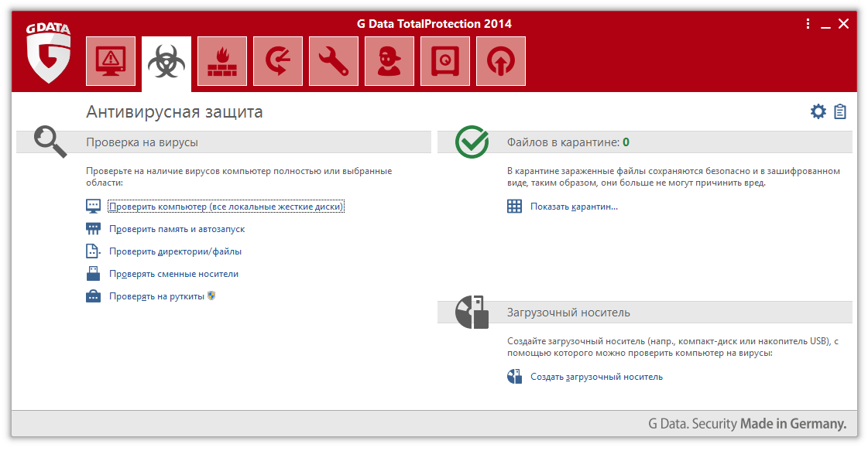
Task: Open the three-dot title bar menu
Action: click(808, 23)
